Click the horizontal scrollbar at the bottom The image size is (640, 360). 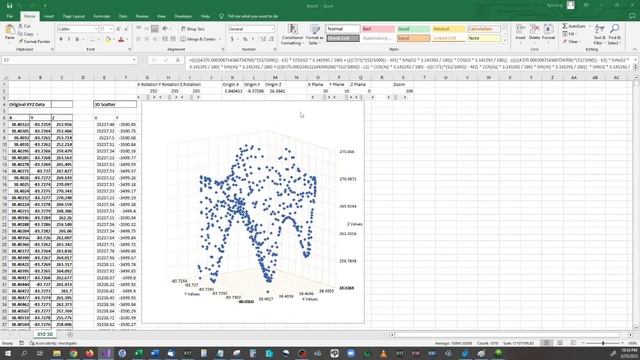(x=511, y=334)
